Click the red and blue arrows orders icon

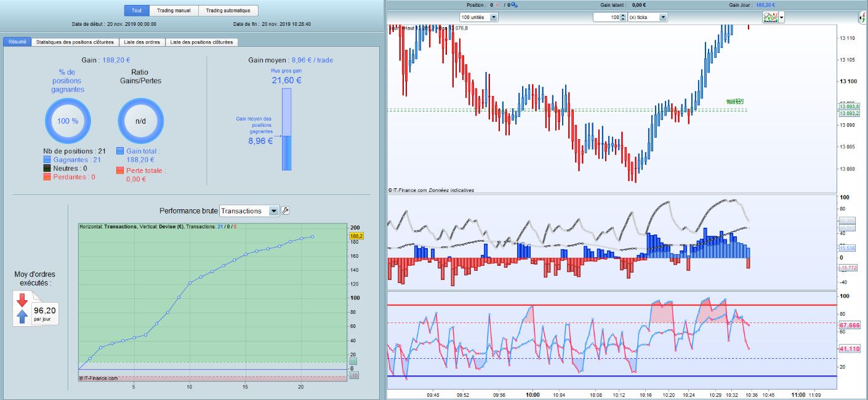point(22,308)
